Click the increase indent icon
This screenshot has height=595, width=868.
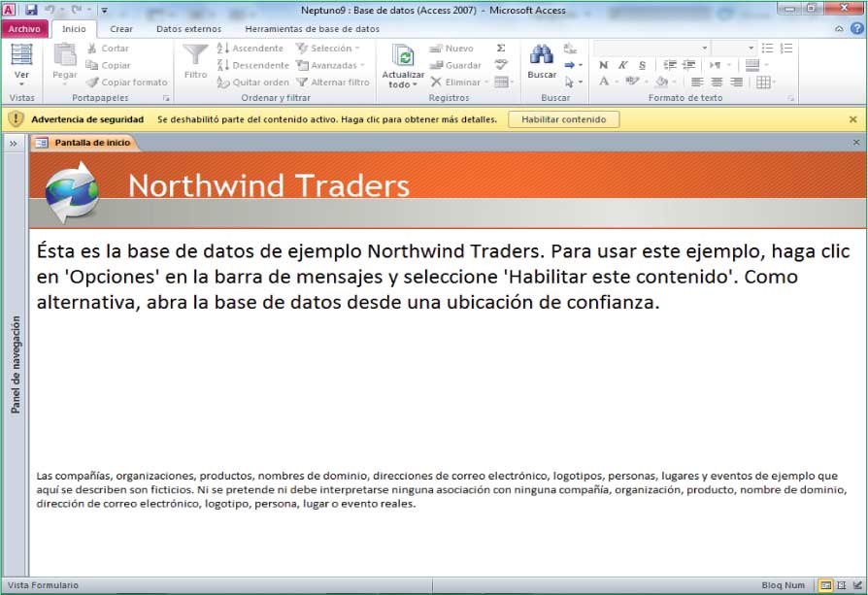[688, 65]
